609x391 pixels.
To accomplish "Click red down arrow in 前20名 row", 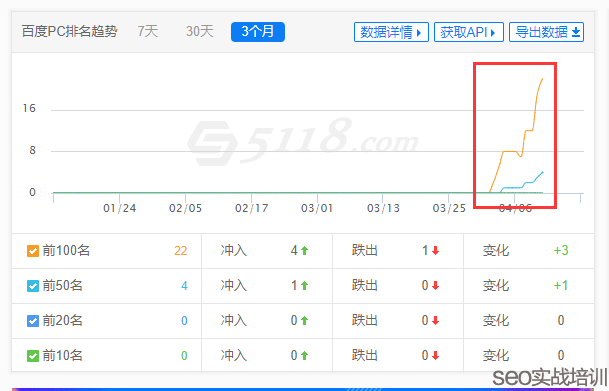I will pyautogui.click(x=435, y=321).
